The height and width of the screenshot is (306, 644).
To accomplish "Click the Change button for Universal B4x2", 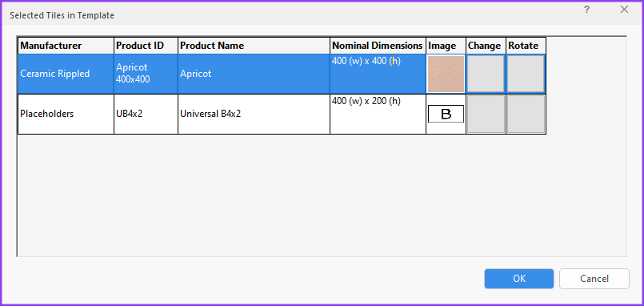I will pyautogui.click(x=486, y=114).
